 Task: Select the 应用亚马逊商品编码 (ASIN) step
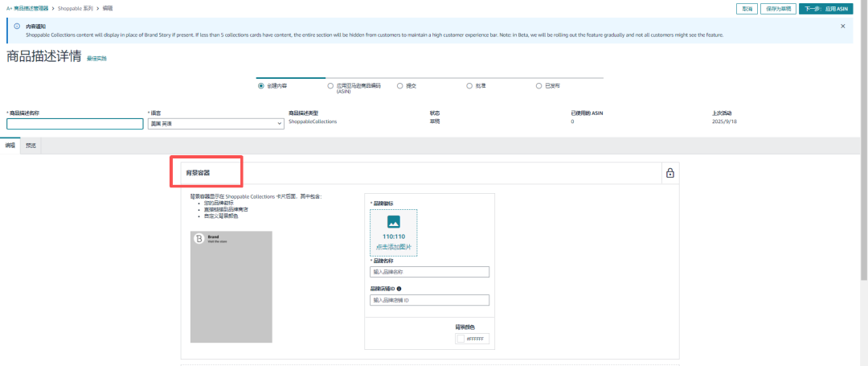330,84
